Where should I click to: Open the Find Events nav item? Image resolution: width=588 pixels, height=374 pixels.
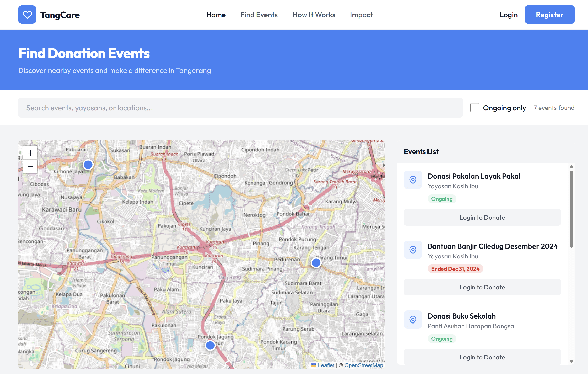click(259, 15)
